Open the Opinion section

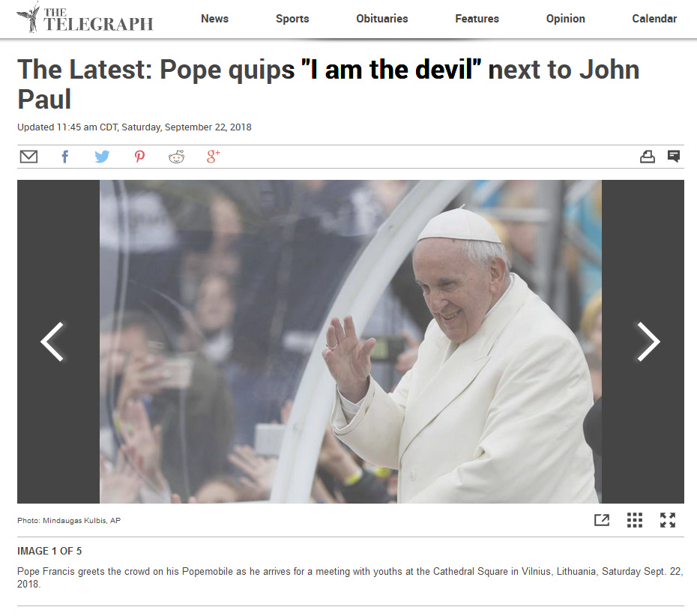(565, 19)
